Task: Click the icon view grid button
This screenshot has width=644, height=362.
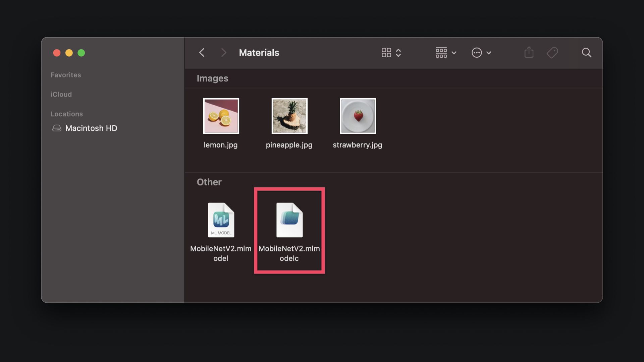Action: tap(386, 53)
